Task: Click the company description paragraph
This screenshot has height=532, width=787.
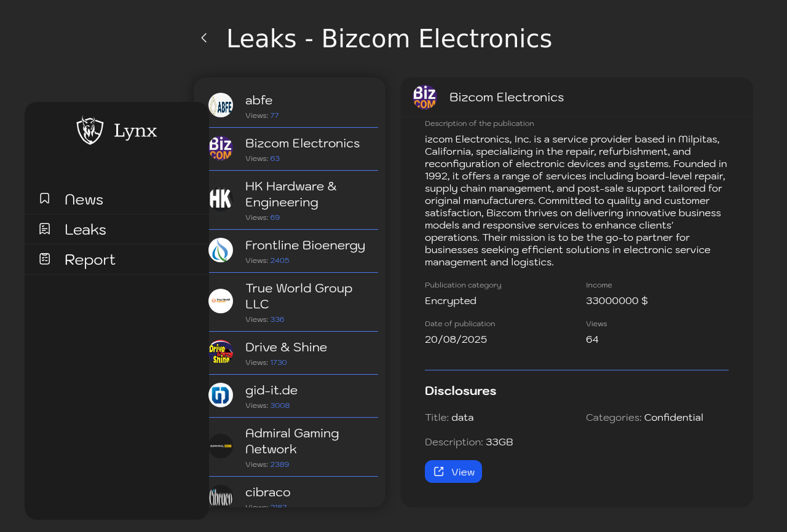Action: coord(577,201)
